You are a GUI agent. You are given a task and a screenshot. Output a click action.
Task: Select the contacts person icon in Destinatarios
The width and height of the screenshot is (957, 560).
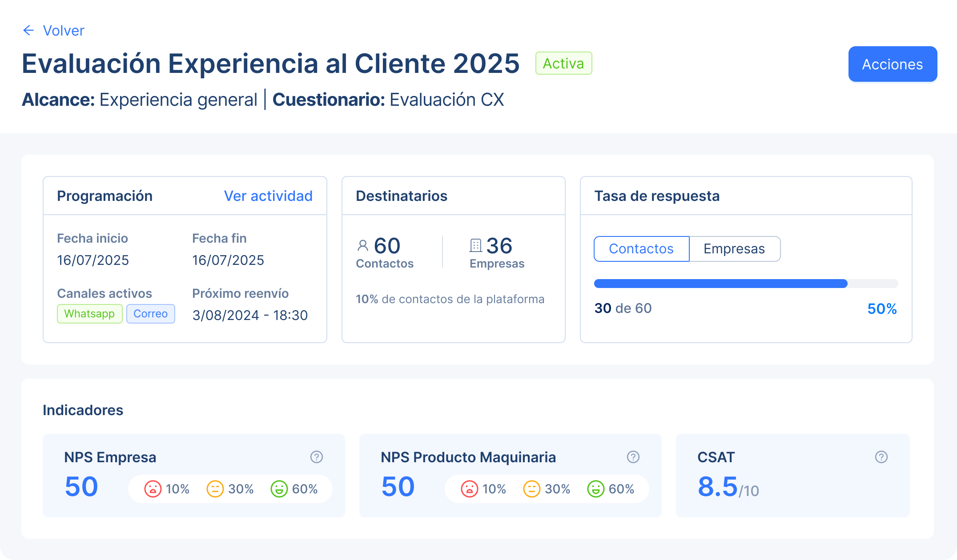tap(362, 246)
